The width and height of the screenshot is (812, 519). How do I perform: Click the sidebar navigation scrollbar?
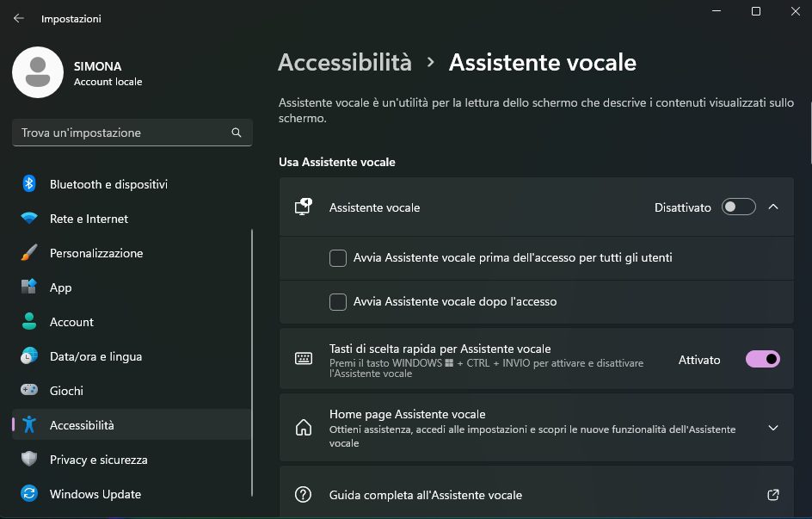click(252, 362)
